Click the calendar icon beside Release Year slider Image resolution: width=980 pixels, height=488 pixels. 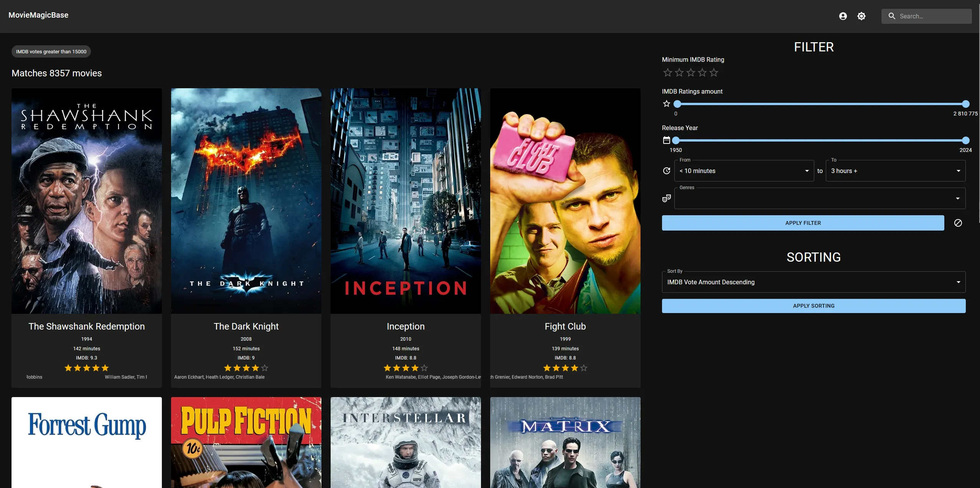point(666,140)
